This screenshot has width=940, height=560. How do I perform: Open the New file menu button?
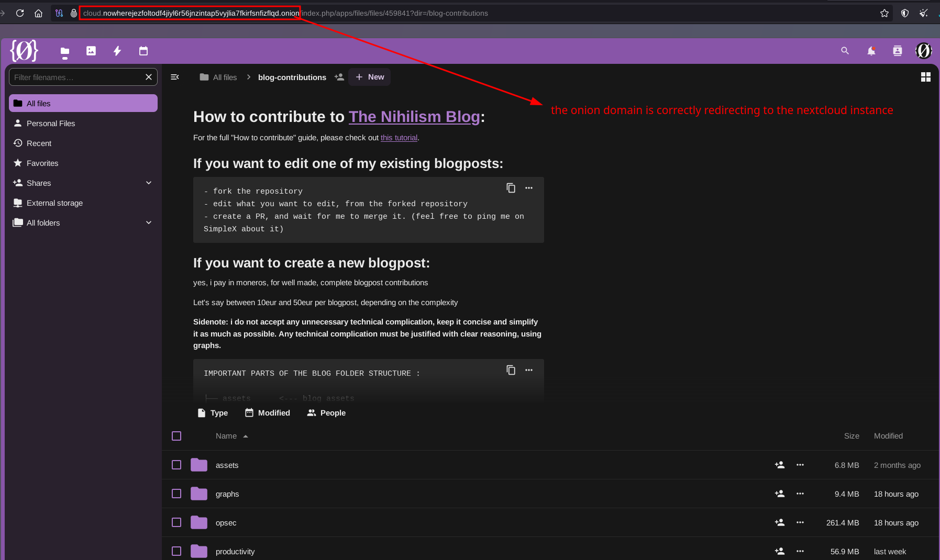click(x=370, y=77)
